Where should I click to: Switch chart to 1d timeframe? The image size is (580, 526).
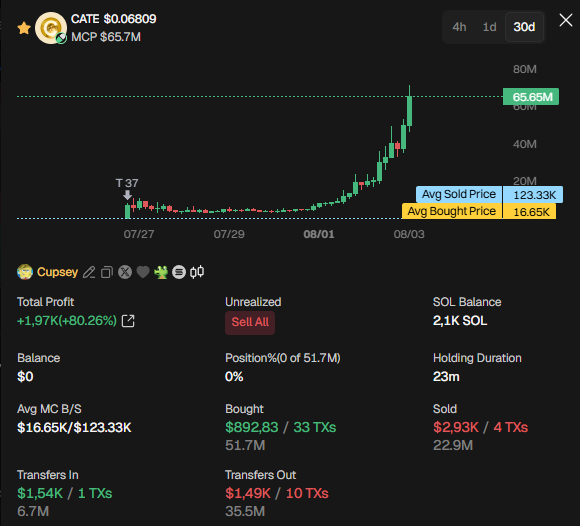click(489, 27)
